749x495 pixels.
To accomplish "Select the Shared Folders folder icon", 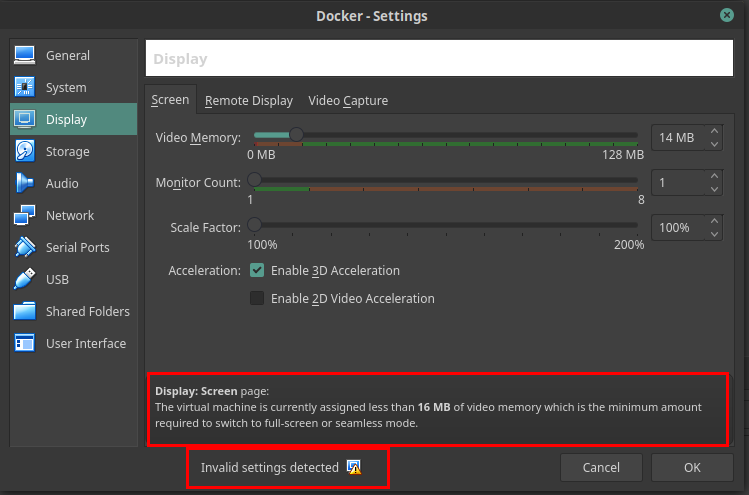I will click(24, 311).
